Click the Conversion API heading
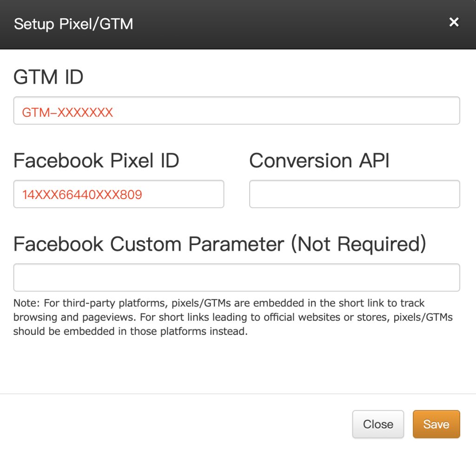 [x=319, y=160]
